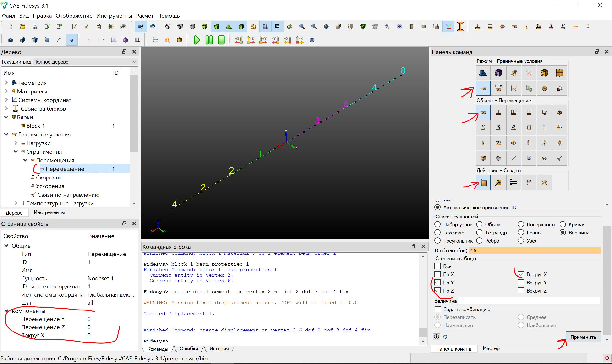This screenshot has height=364, width=612.
Task: Switch to the Инструменты tree tab
Action: click(x=49, y=212)
